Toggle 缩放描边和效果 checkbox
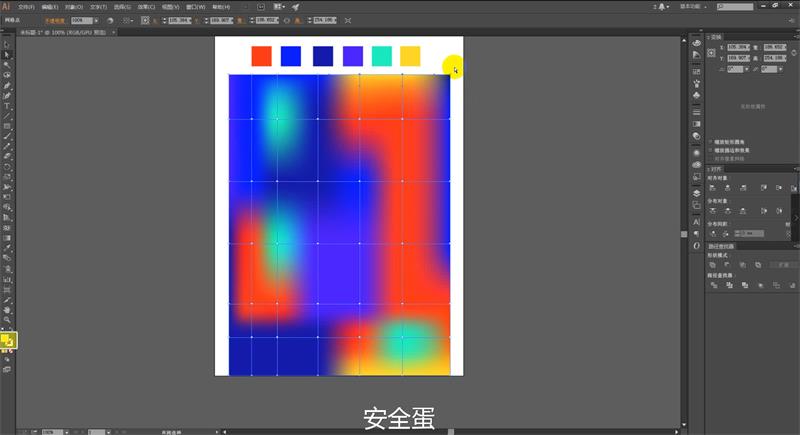 pyautogui.click(x=710, y=150)
